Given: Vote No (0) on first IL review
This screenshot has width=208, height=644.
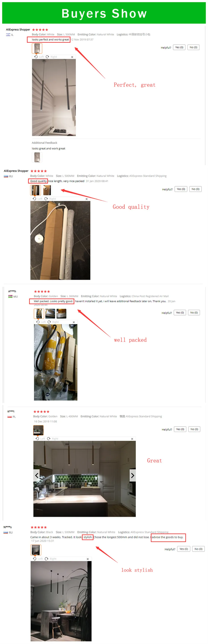Looking at the screenshot, I should click(x=193, y=47).
